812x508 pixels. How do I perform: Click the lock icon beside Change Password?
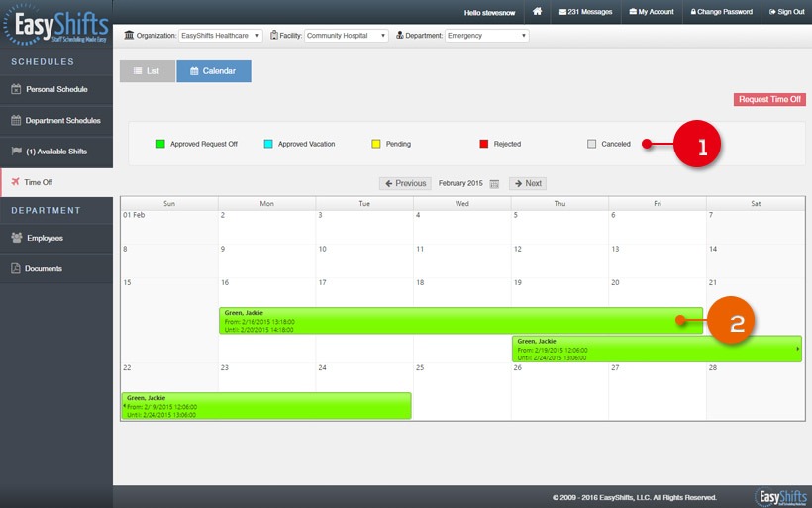tap(693, 12)
